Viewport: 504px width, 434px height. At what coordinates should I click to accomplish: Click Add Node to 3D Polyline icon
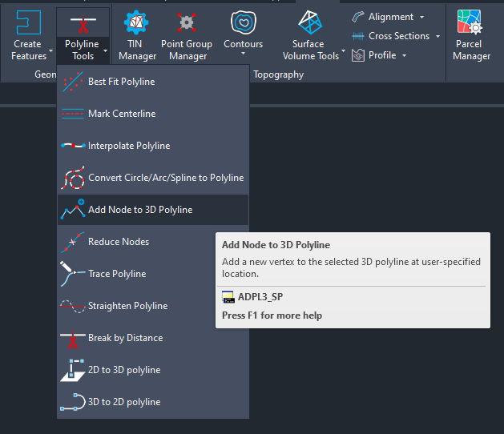click(x=73, y=209)
